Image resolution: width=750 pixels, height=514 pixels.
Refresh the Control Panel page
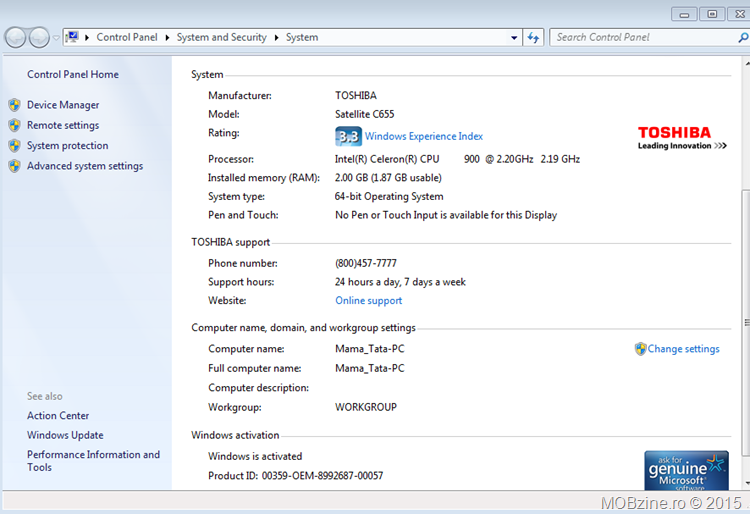click(533, 37)
